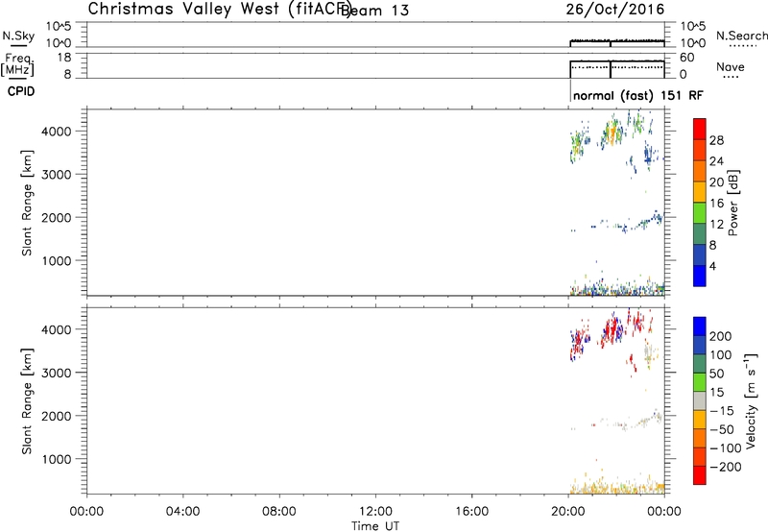Click the '4000' tick of the power panel

[57, 132]
